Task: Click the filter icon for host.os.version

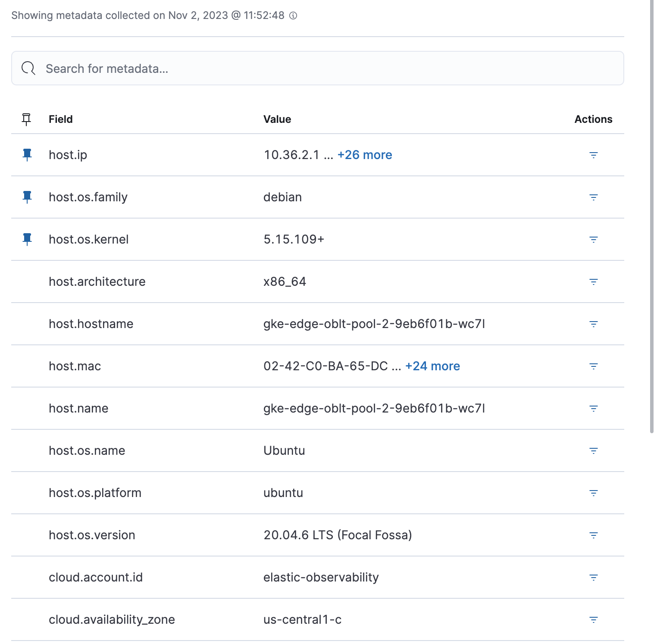Action: click(594, 535)
